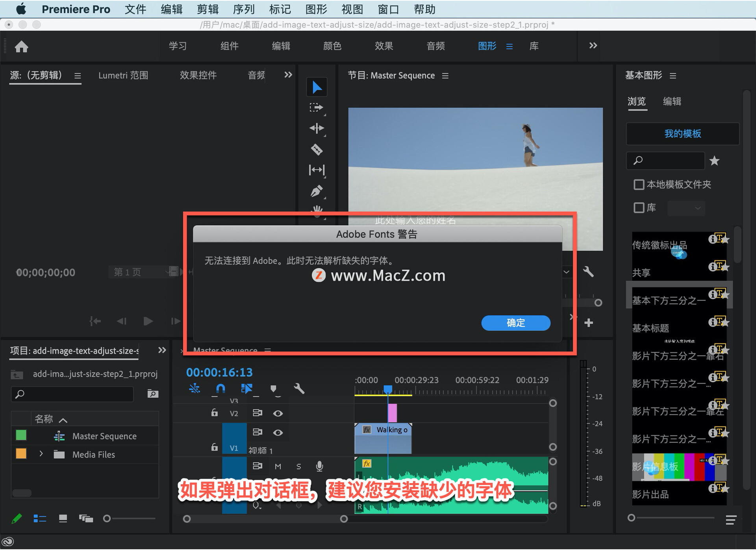Viewport: 756px width, 550px height.
Task: Show hidden Source panel tabs overflow
Action: pyautogui.click(x=288, y=75)
